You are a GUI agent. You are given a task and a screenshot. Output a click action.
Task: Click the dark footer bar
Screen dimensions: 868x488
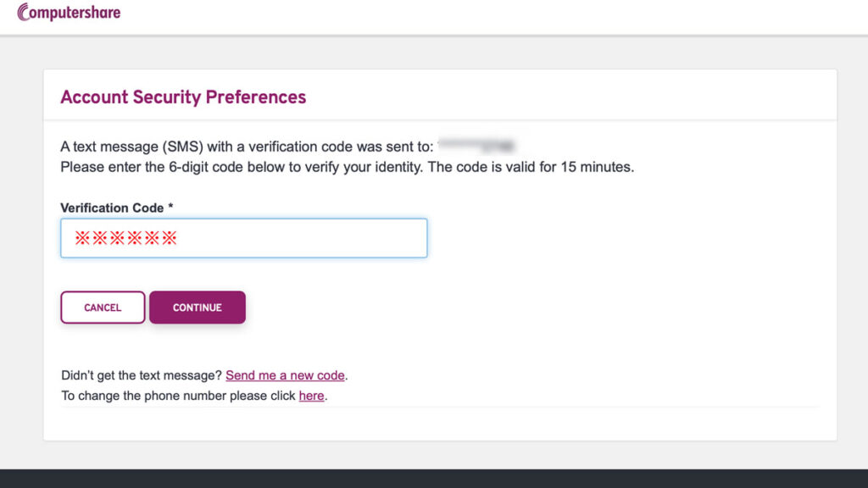pos(434,479)
